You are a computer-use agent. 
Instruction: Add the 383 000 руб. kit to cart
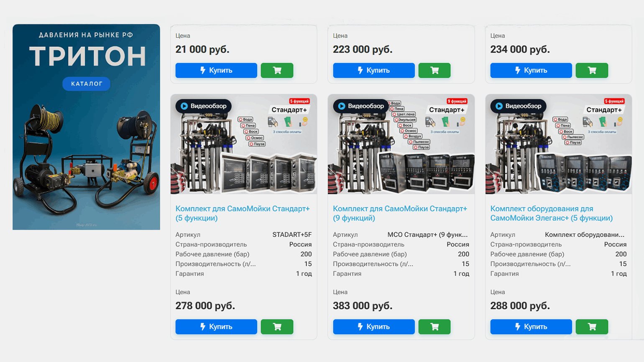434,326
